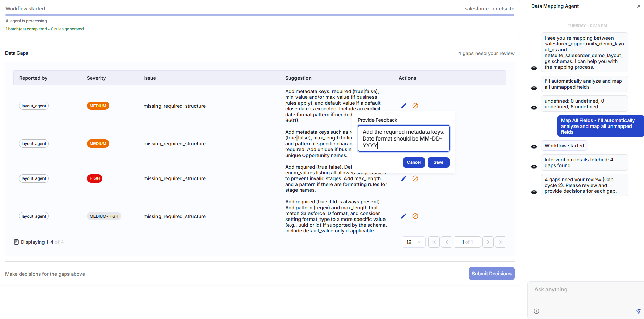Click the document icon beside Displaying 1-4
This screenshot has height=319, width=644.
coord(16,242)
